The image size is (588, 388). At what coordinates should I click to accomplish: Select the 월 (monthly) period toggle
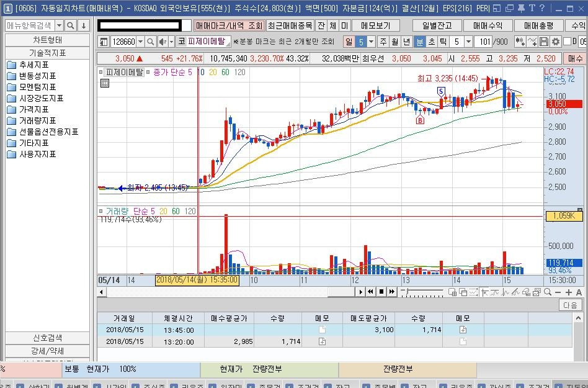point(395,42)
